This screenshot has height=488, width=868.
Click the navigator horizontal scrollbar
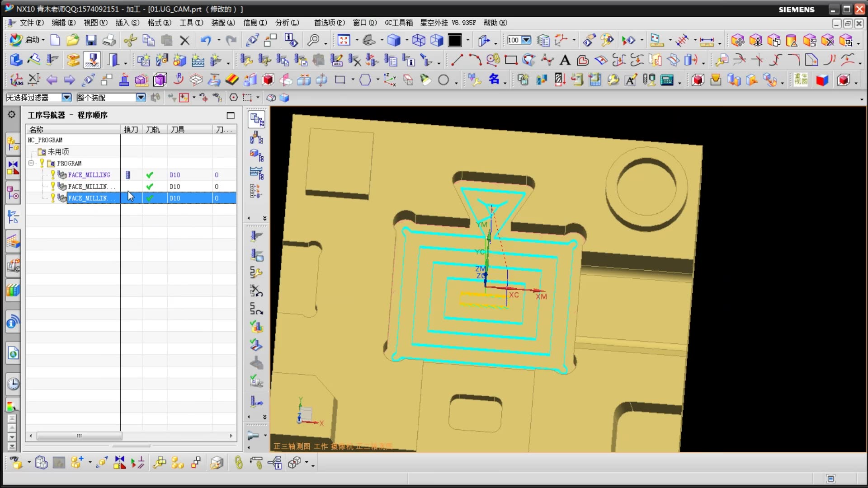click(x=79, y=436)
